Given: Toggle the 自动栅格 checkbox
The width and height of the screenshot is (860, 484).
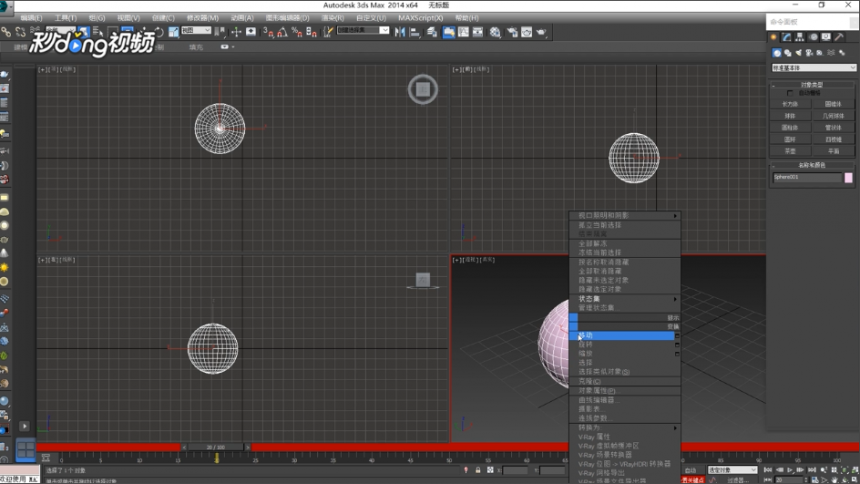Looking at the screenshot, I should [790, 93].
